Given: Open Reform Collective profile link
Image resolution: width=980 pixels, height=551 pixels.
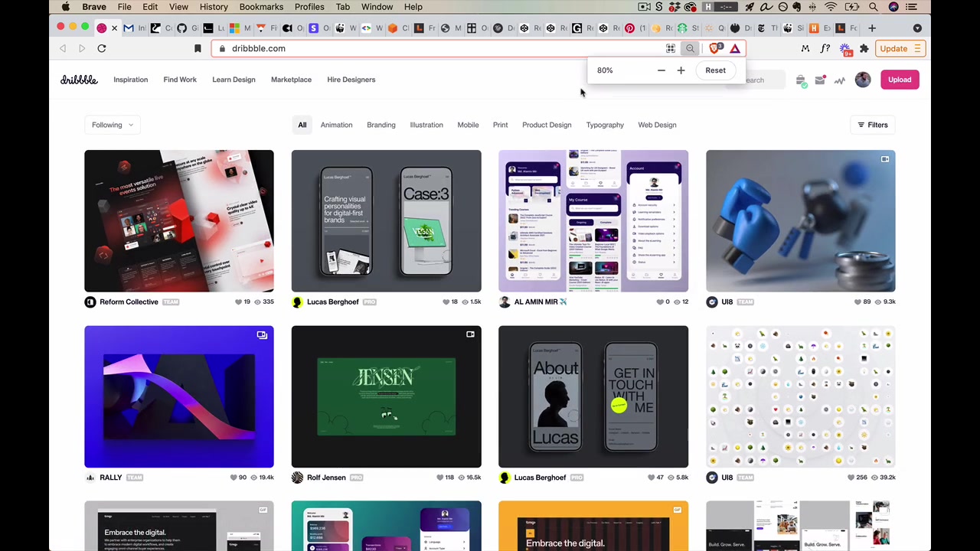Looking at the screenshot, I should pos(129,302).
